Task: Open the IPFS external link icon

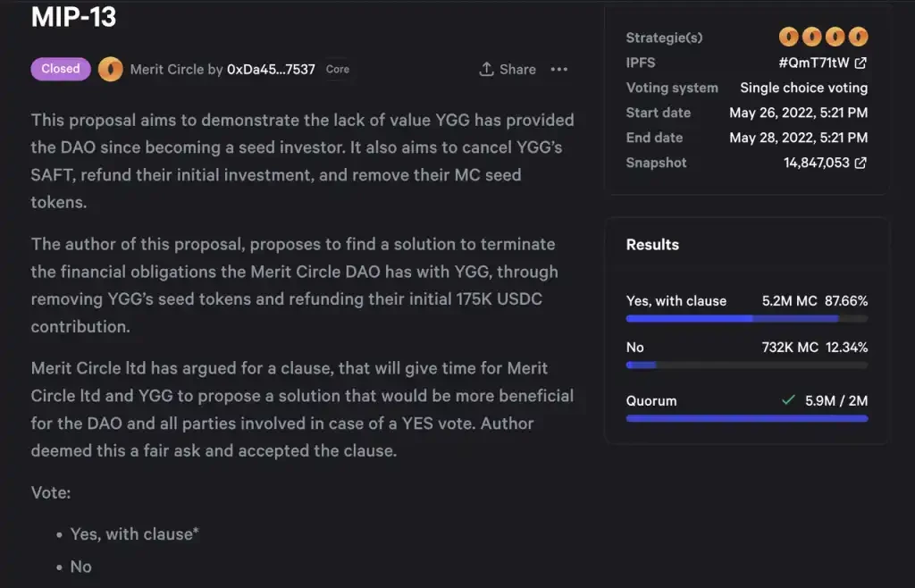Action: pos(860,63)
